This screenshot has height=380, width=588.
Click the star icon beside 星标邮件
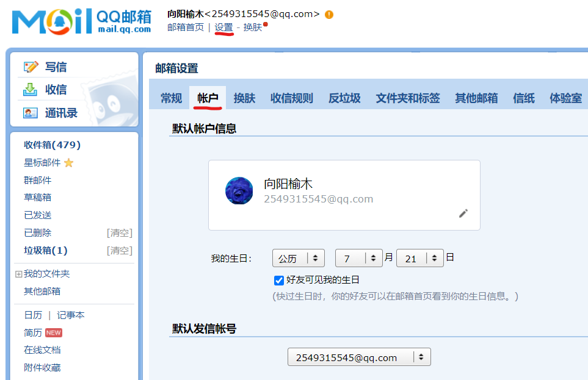pos(68,163)
